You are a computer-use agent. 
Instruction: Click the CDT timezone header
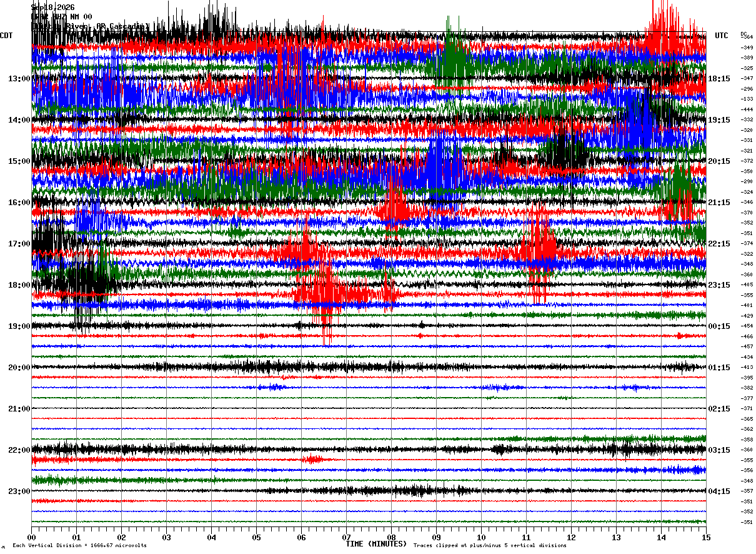coord(7,36)
